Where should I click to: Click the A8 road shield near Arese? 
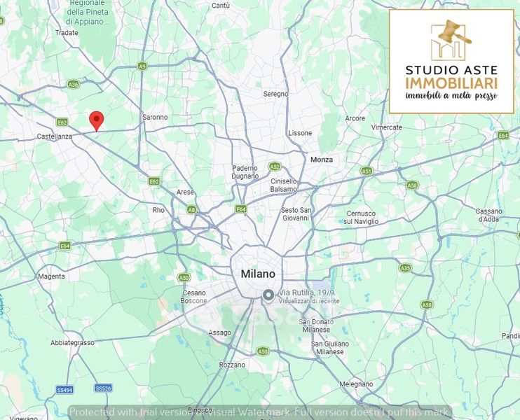191,209
